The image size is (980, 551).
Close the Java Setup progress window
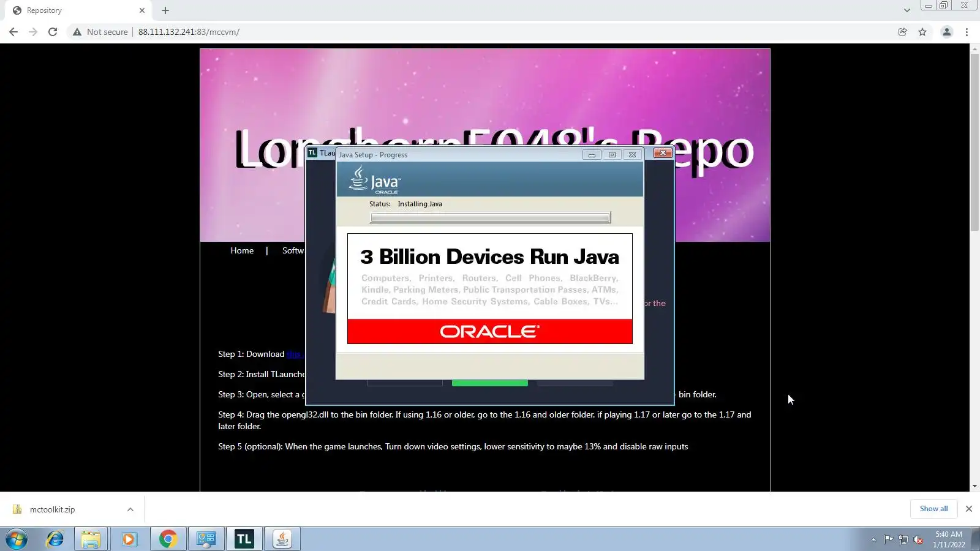pos(632,155)
